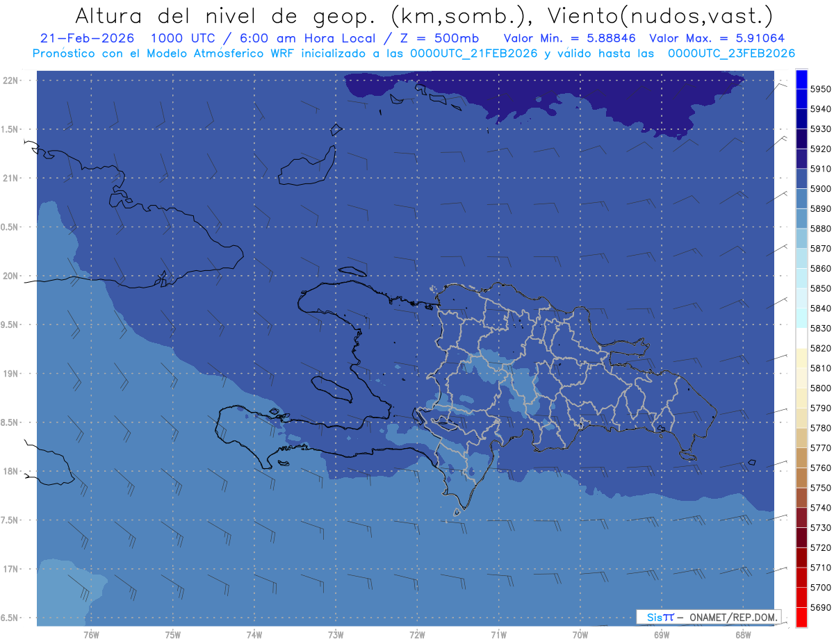Click the 5820 value on the color scale
Viewport: 834px width, 644px height.
[821, 348]
